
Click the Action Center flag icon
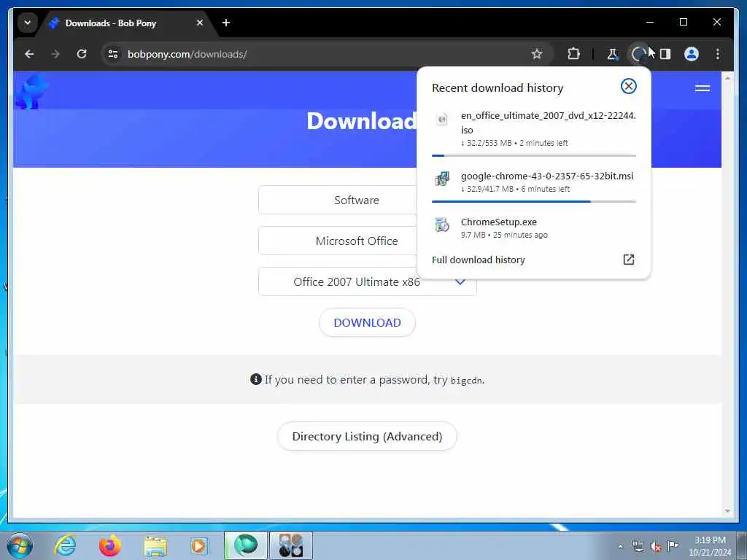[x=673, y=545]
